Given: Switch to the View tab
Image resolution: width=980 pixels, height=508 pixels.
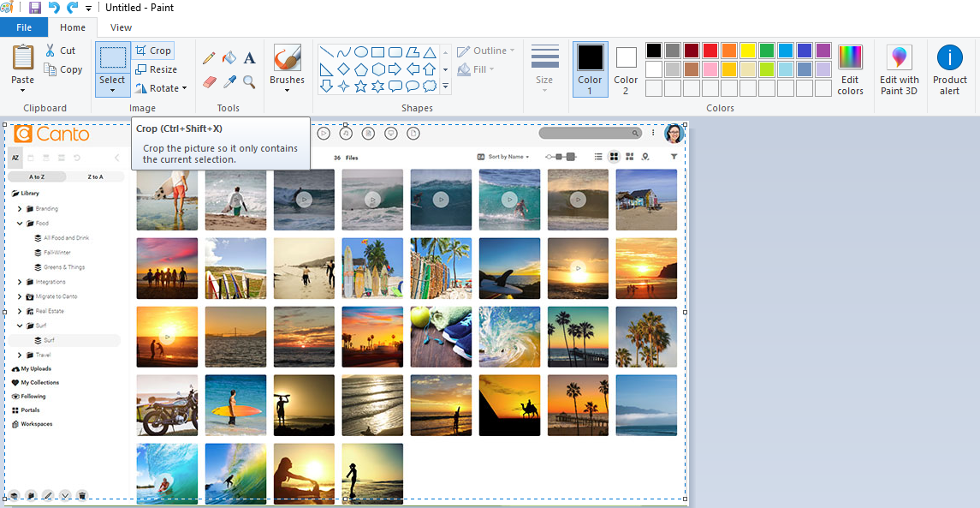Looking at the screenshot, I should click(121, 27).
